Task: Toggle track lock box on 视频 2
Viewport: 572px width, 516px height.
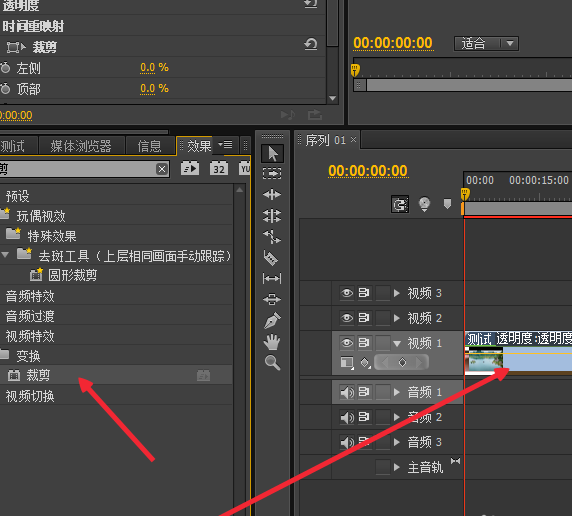Action: (x=383, y=318)
